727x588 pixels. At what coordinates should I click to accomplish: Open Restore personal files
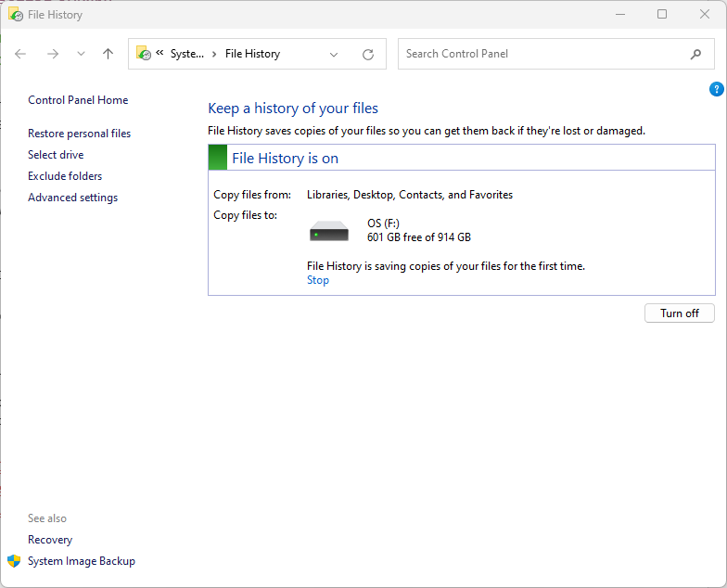coord(79,134)
